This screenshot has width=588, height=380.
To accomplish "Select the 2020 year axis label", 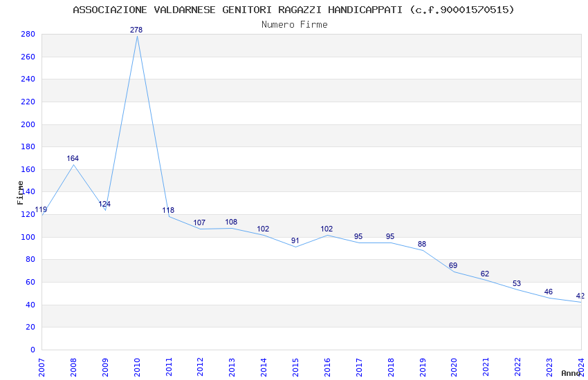I will pyautogui.click(x=454, y=368).
